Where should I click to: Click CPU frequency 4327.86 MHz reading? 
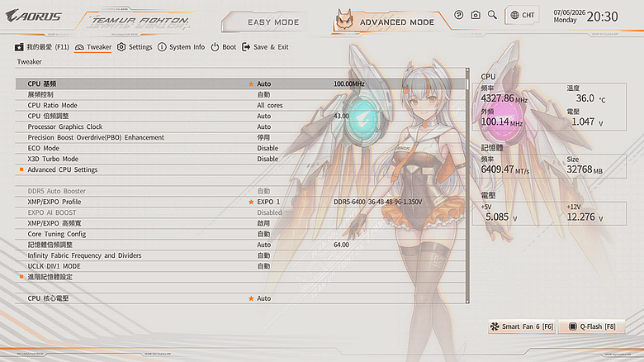point(504,98)
